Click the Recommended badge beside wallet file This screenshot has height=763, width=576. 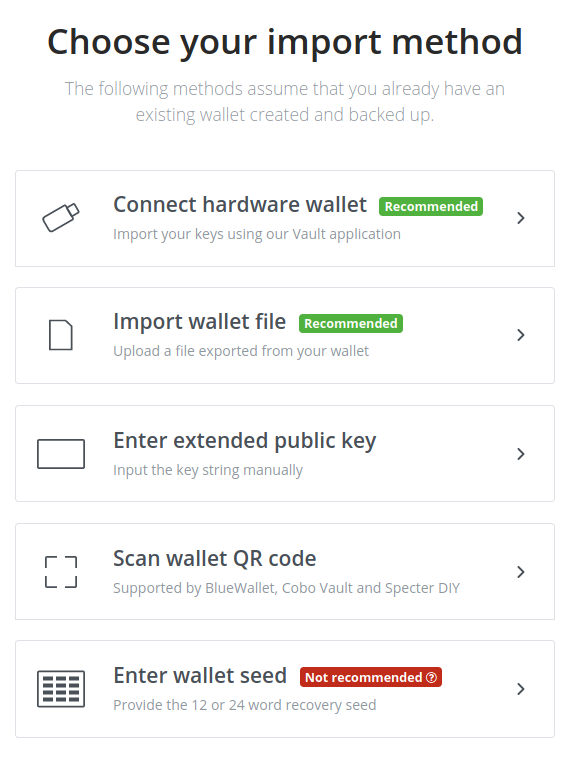351,324
